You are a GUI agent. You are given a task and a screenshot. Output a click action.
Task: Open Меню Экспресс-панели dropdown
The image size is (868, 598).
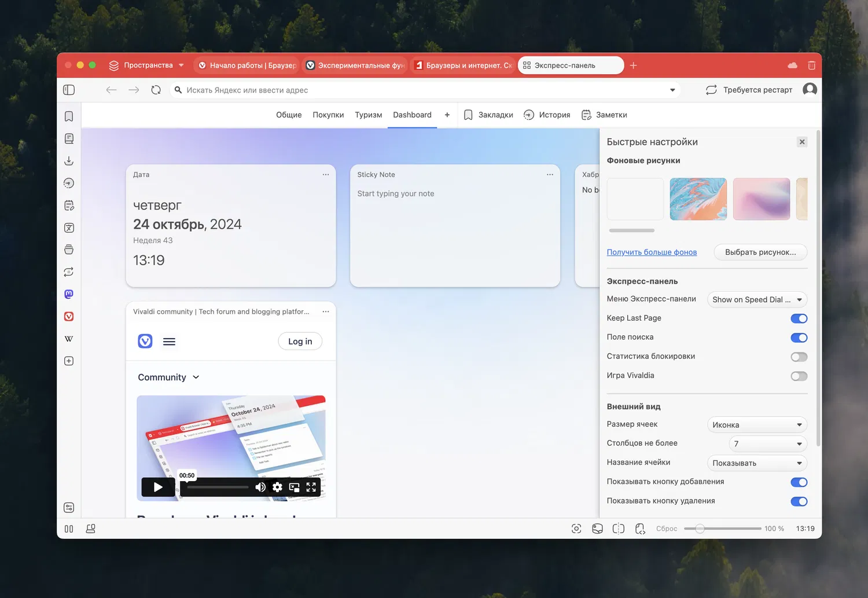[x=757, y=299]
